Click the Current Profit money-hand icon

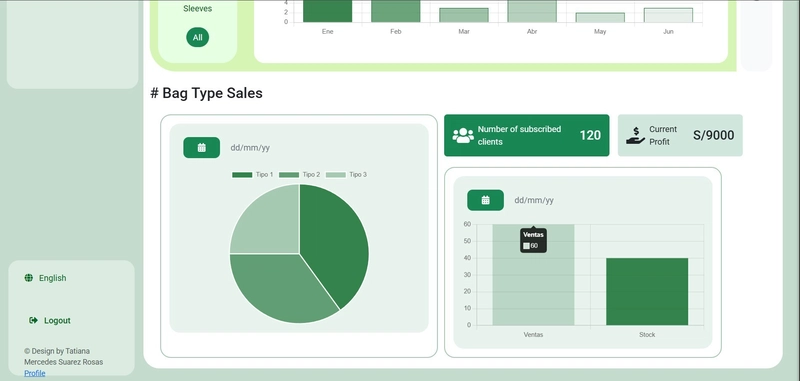tap(635, 136)
